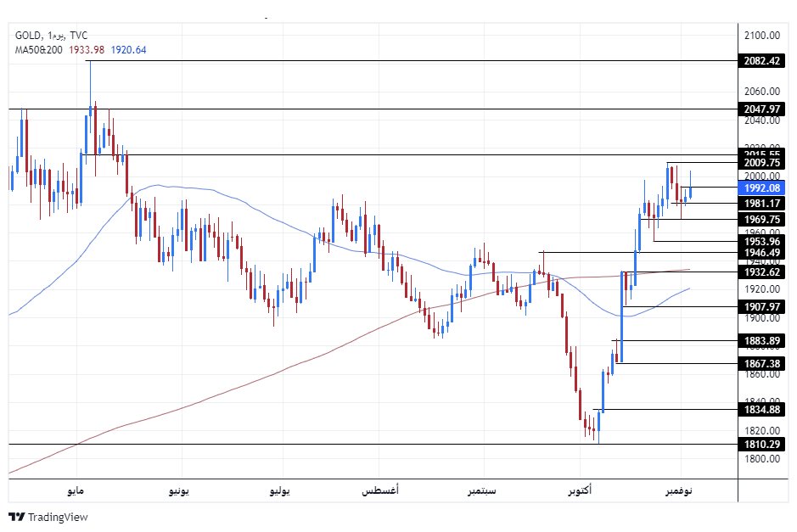Click the نوفمبر month label

(679, 490)
